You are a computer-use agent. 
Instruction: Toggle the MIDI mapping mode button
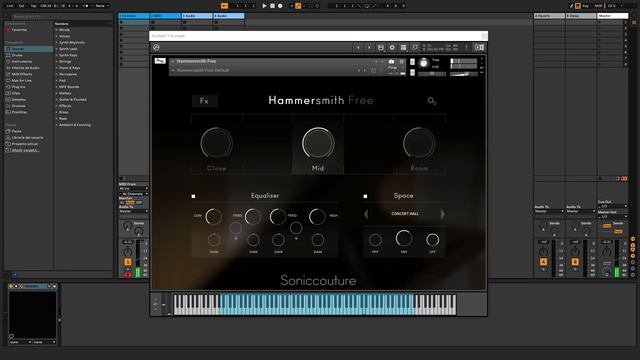[598, 6]
